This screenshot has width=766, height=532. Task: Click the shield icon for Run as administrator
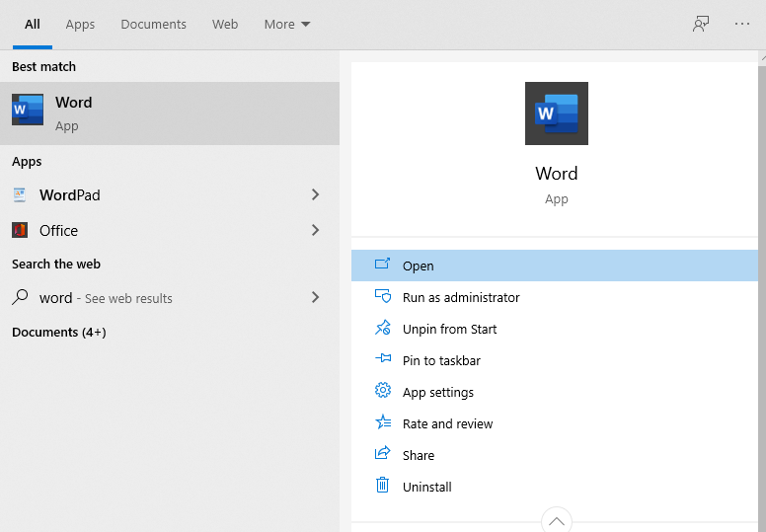[383, 296]
